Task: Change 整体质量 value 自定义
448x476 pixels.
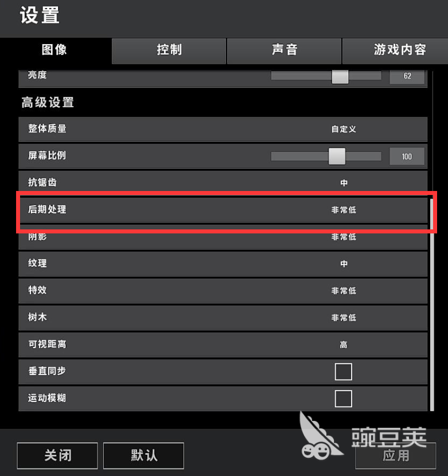Action: click(344, 129)
